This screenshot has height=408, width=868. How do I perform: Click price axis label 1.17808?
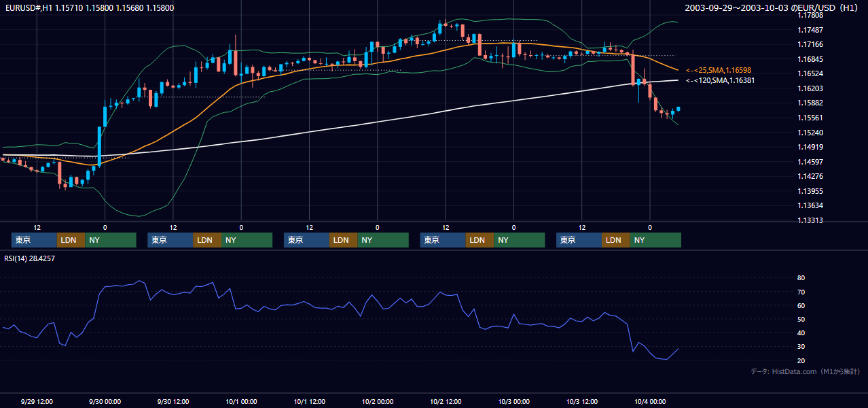click(810, 15)
